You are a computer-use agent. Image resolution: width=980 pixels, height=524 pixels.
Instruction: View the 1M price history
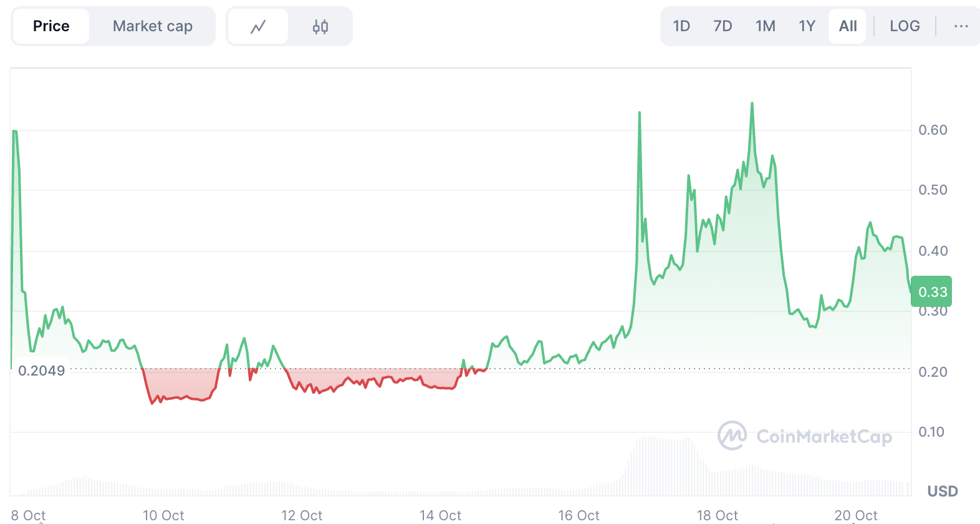pyautogui.click(x=765, y=26)
